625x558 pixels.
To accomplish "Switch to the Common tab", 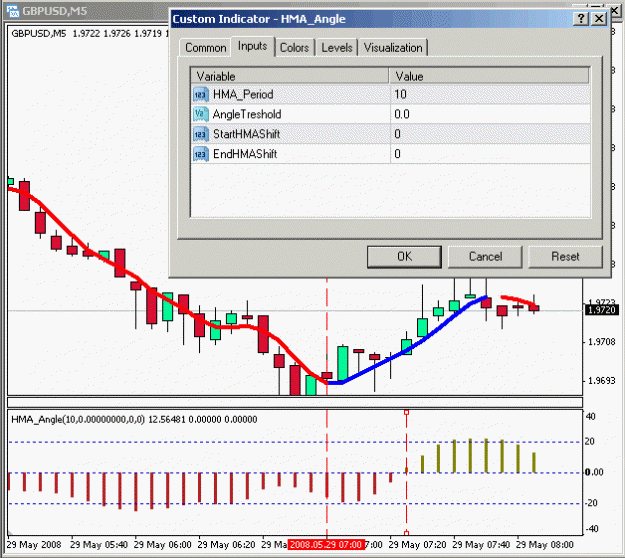I will (205, 48).
